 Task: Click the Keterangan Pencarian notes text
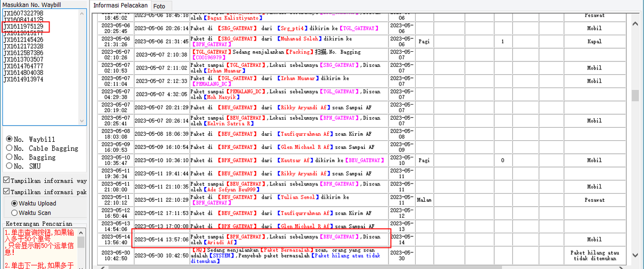point(40,249)
